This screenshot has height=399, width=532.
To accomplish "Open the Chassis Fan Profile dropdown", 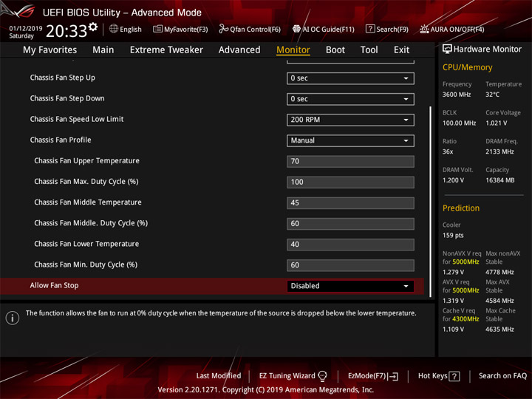I will (x=350, y=140).
